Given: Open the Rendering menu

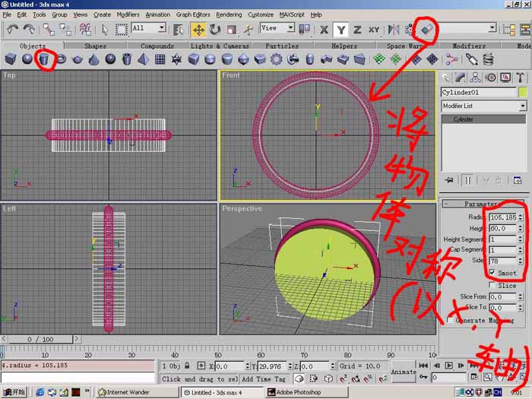Looking at the screenshot, I should pyautogui.click(x=229, y=14).
